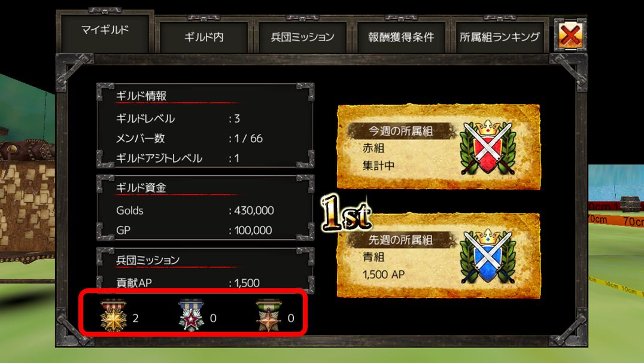Click the 先週の所属組 parchment card
Screen dimensions: 644x363
(439, 256)
